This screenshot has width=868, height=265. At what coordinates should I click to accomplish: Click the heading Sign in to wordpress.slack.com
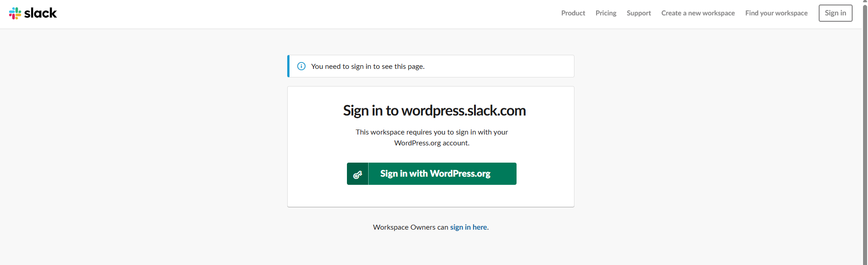[x=434, y=110]
